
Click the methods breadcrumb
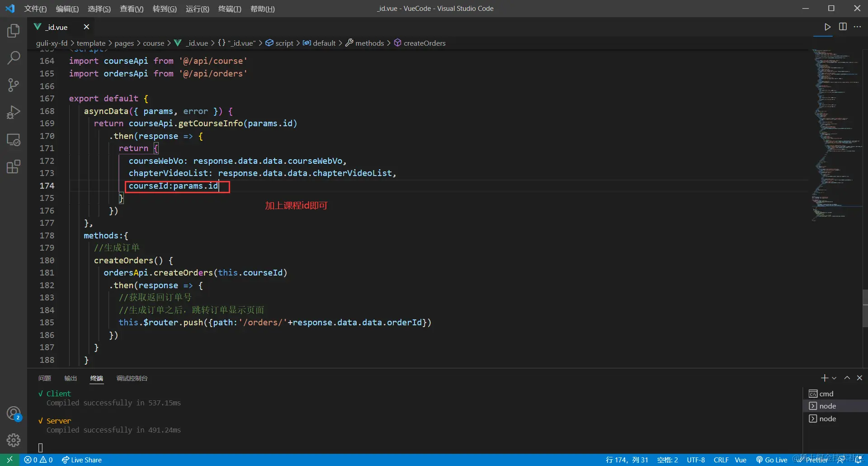[364, 43]
